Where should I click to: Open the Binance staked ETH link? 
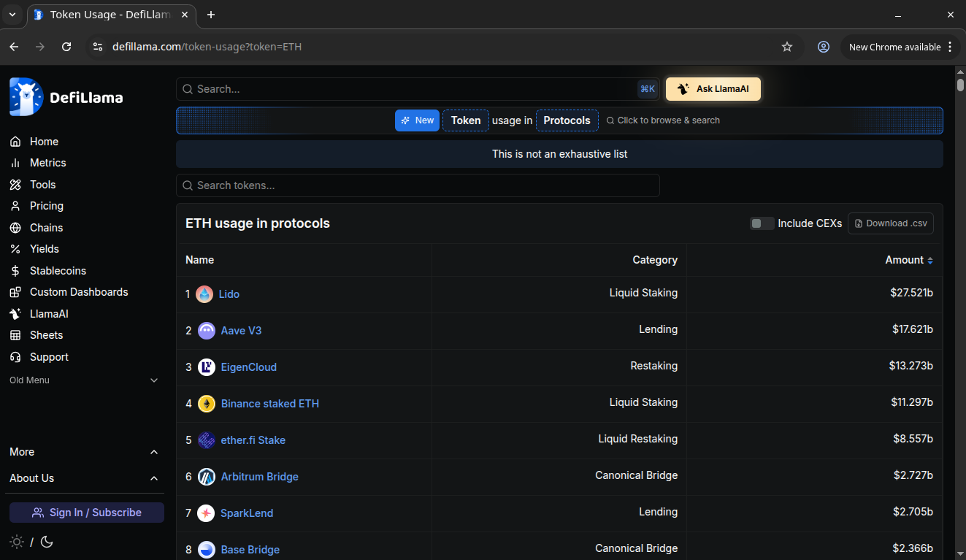point(270,404)
